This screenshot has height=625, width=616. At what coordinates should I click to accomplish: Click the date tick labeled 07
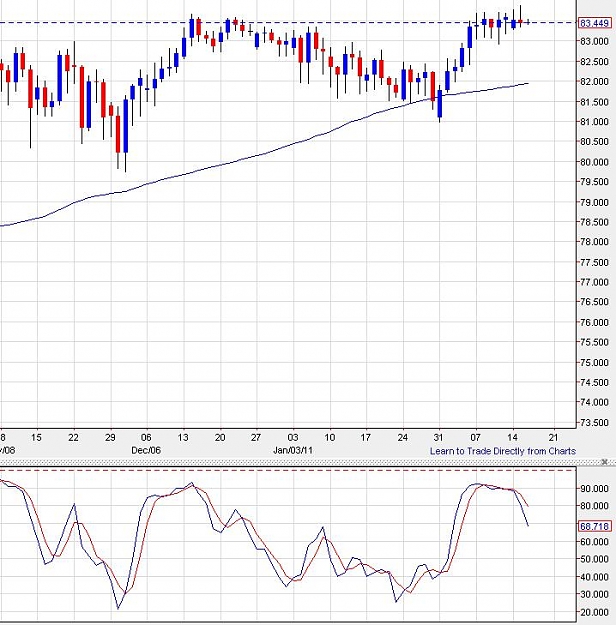[x=475, y=438]
